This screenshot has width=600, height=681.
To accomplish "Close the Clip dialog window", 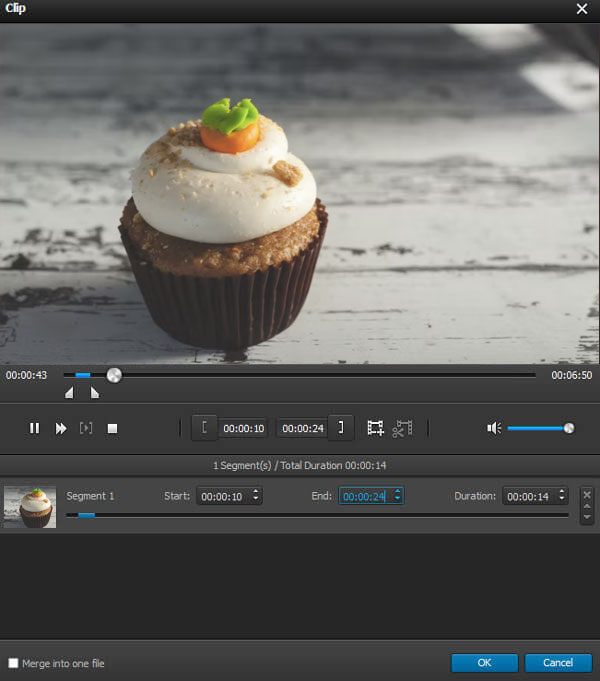I will pos(582,9).
